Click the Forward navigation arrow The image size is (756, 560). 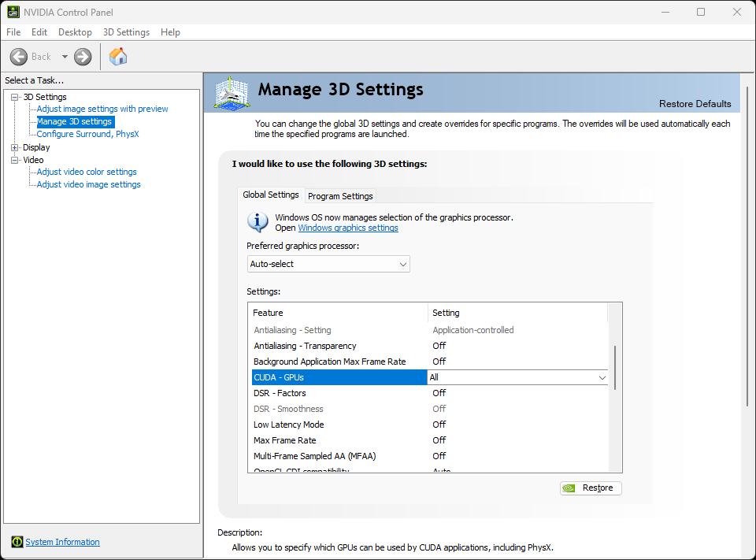82,56
